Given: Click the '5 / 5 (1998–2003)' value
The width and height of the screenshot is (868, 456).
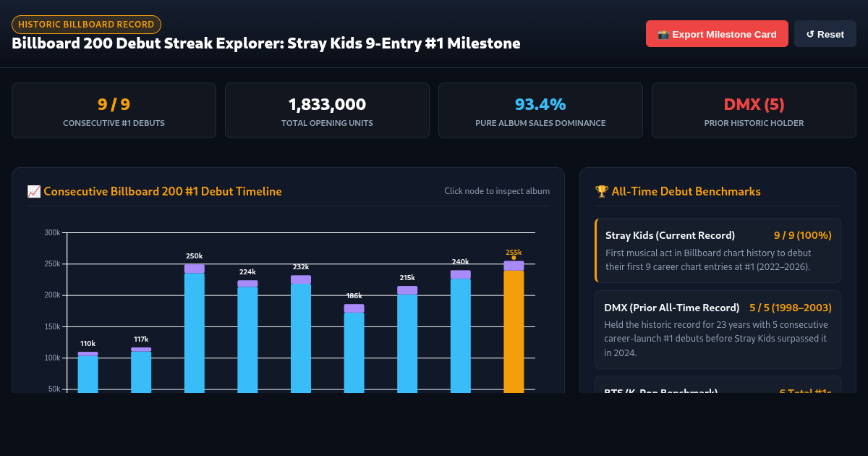Looking at the screenshot, I should click(791, 308).
